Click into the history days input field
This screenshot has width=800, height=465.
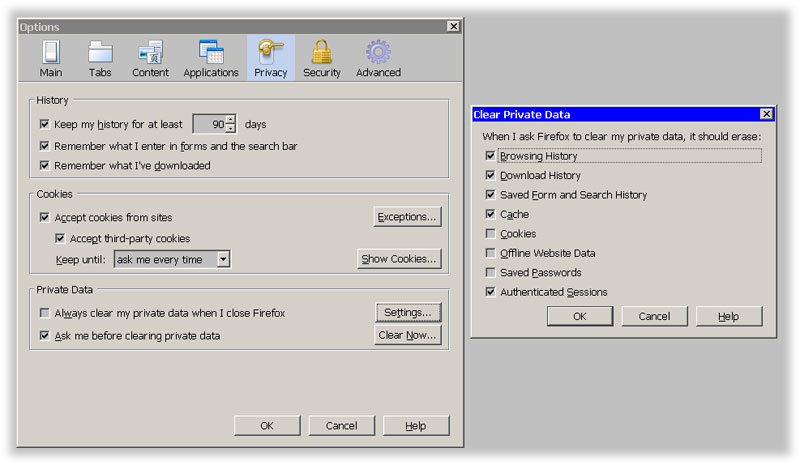coord(208,124)
